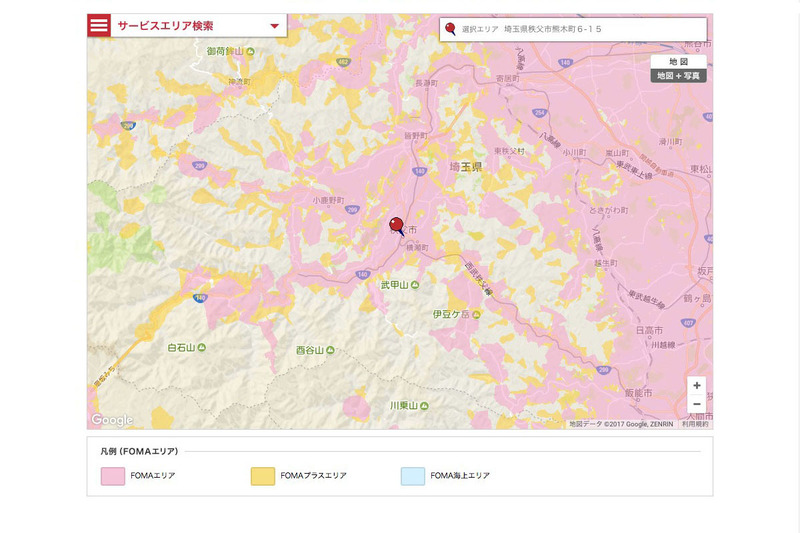Click the FOMA海上エリア legend label

tap(460, 475)
